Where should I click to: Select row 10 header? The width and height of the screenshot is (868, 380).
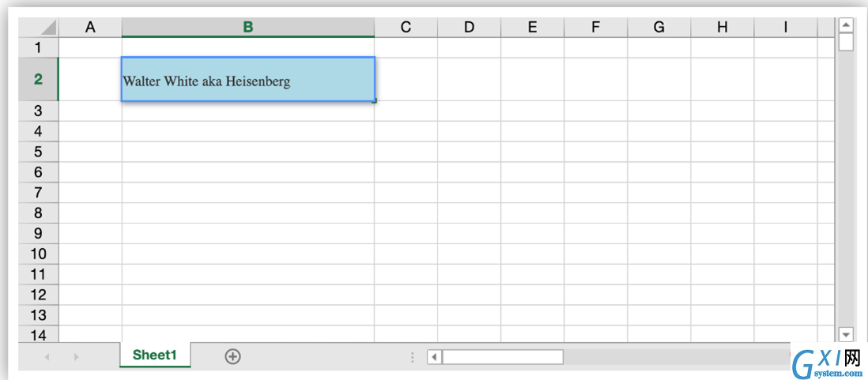coord(38,254)
